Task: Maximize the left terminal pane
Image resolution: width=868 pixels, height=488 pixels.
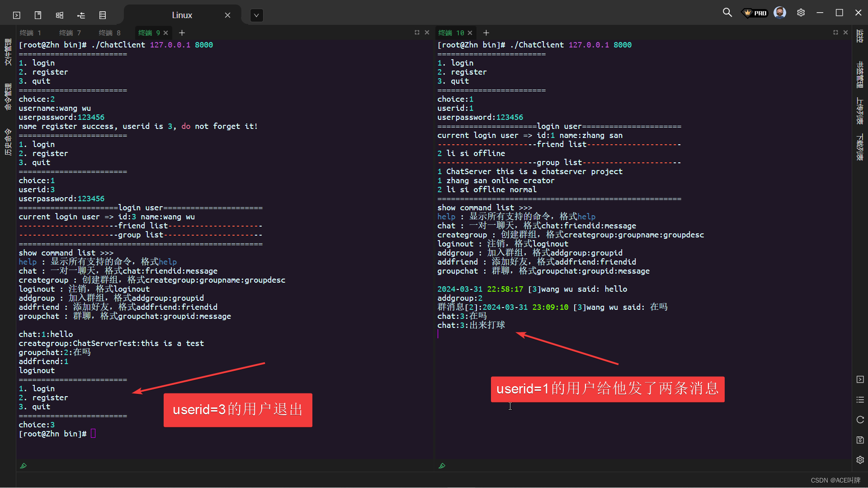Action: click(x=417, y=33)
